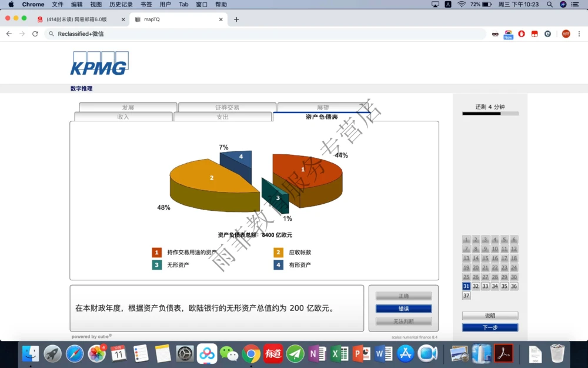
Task: Open WeChat from the Dock
Action: [x=229, y=354]
